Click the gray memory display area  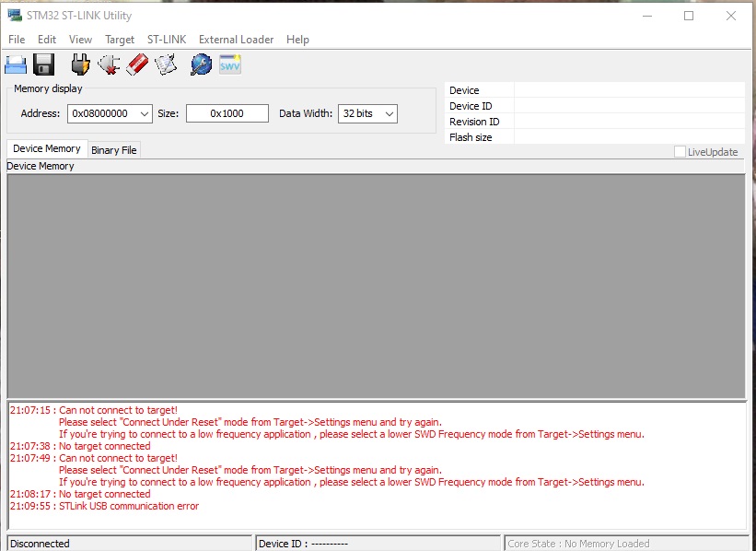[376, 287]
